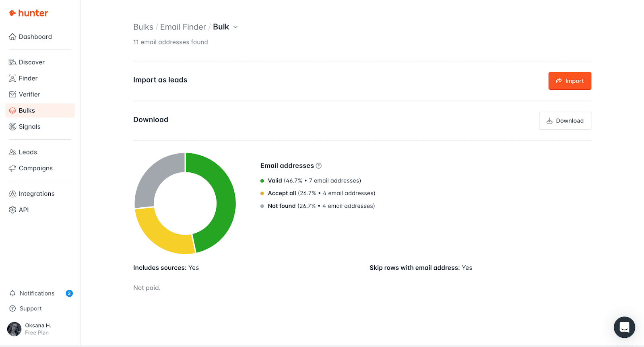This screenshot has height=347, width=644.
Task: Click the Signals target icon
Action: 12,127
